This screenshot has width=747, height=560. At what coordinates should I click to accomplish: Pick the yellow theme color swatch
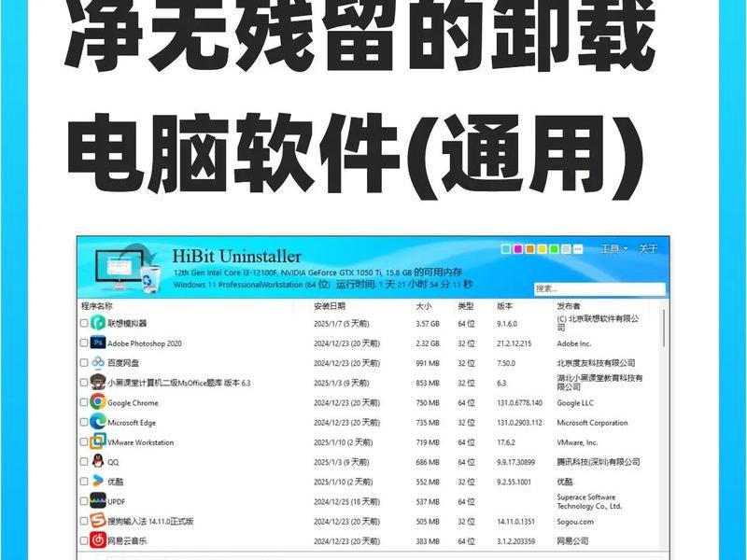[x=542, y=249]
